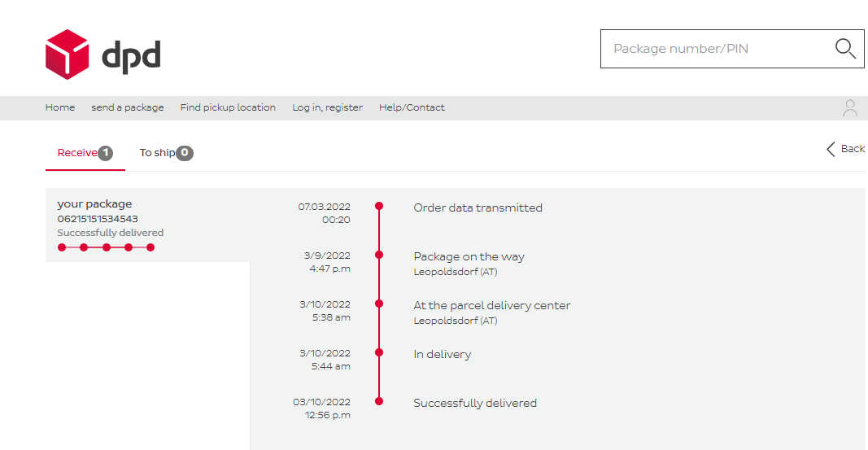
Task: Open the user profile icon
Action: pos(850,108)
